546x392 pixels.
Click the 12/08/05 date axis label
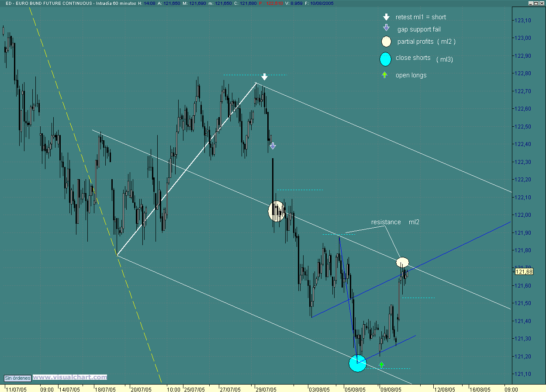point(444,389)
